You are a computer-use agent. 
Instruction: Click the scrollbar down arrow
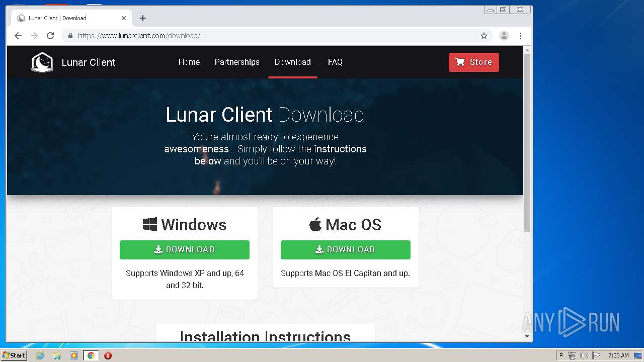(527, 336)
